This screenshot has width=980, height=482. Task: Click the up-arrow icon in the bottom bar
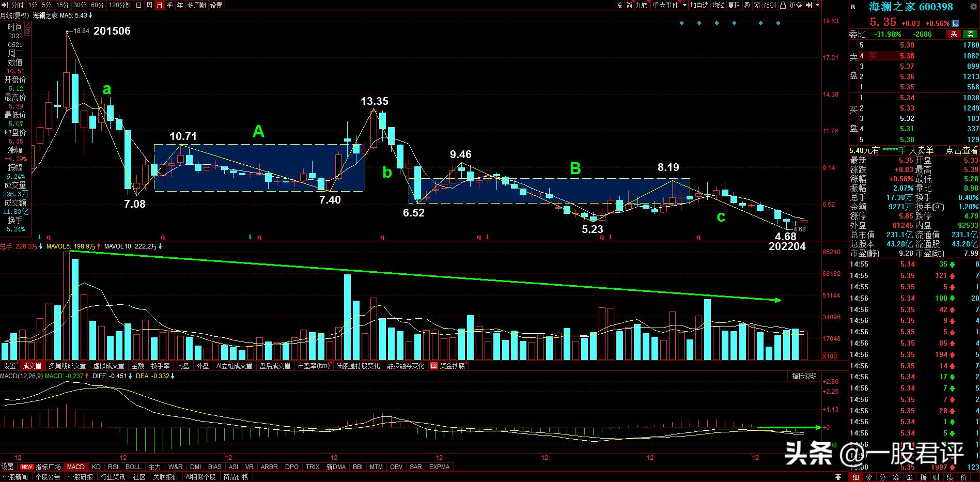(x=838, y=477)
